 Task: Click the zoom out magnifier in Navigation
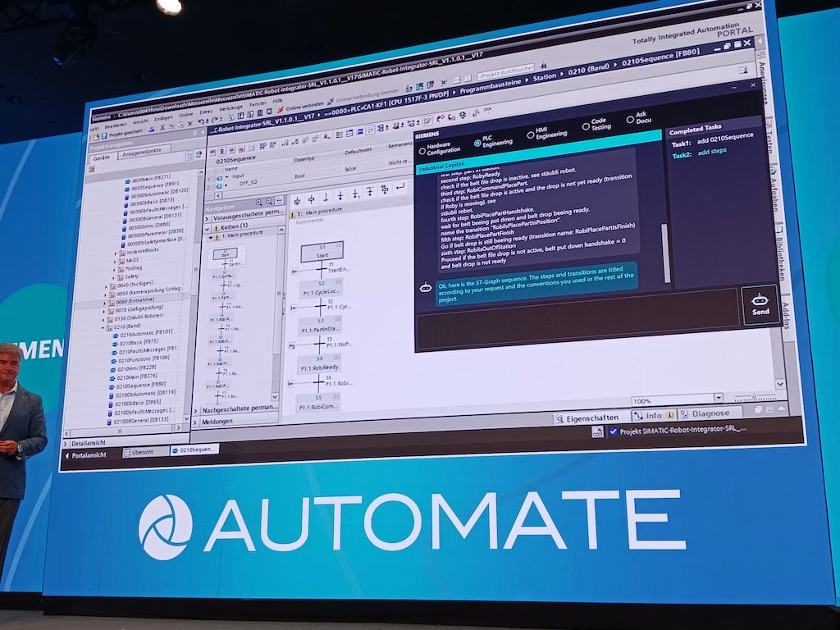tap(269, 202)
